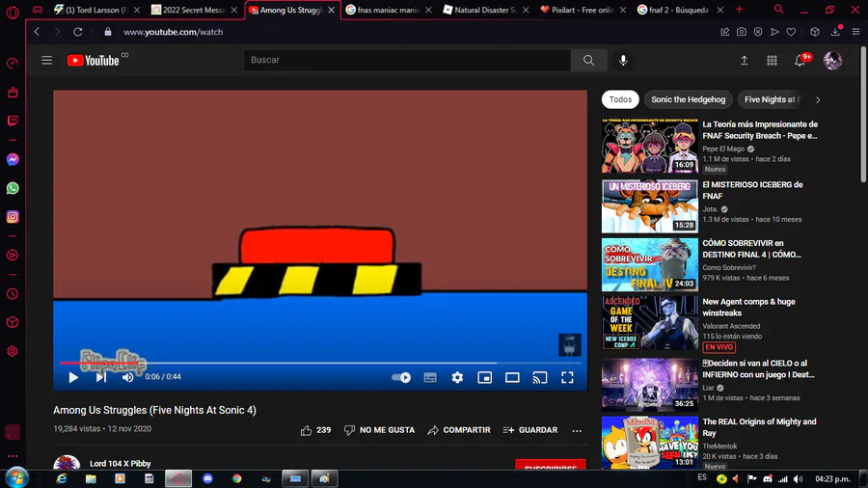Viewport: 868px width, 488px height.
Task: Cast the video to a TV
Action: click(x=540, y=377)
